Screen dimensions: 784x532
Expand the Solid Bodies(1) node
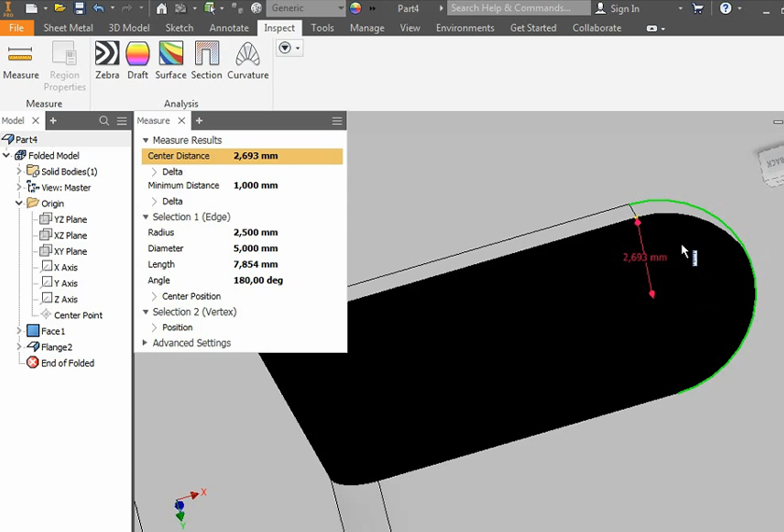point(20,172)
